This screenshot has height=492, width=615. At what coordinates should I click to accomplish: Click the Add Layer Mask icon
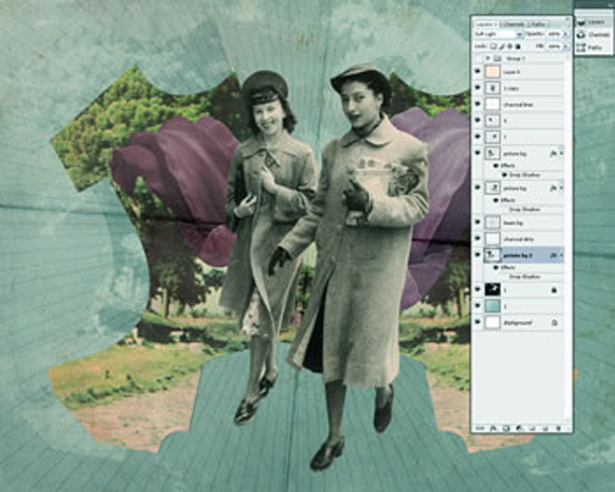(x=506, y=428)
